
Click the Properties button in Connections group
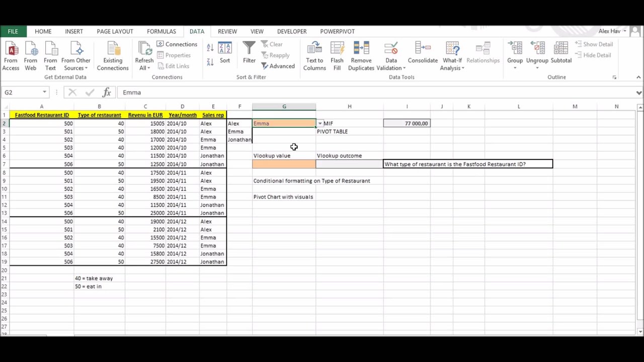[174, 55]
